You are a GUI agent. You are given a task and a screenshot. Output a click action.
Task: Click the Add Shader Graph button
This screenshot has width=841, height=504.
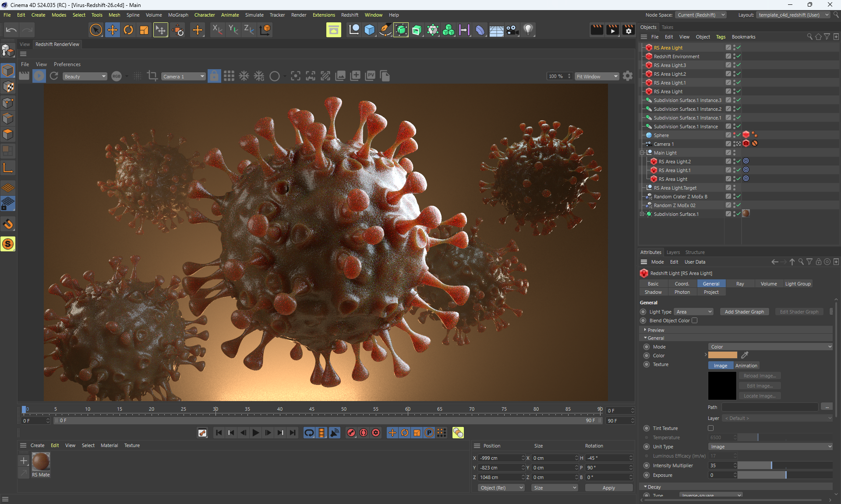pos(744,312)
